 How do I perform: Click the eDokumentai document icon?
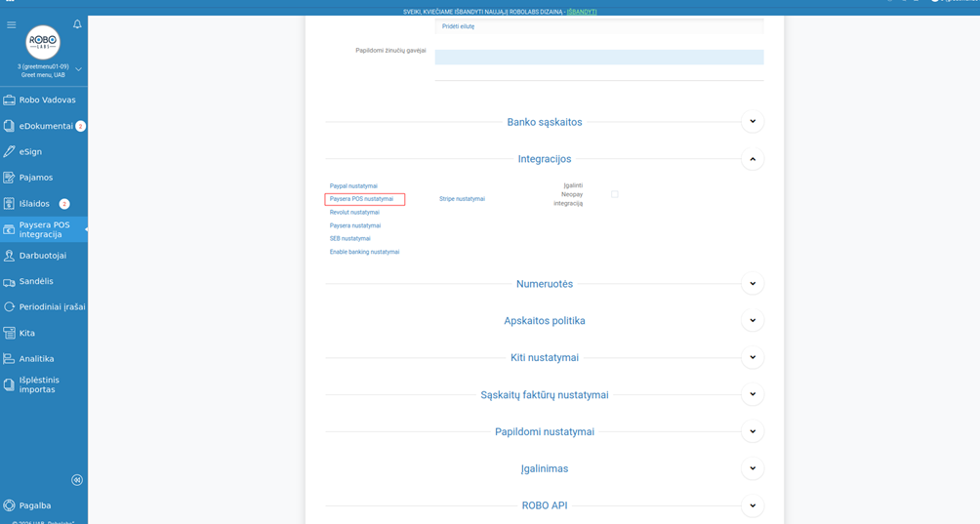point(9,126)
